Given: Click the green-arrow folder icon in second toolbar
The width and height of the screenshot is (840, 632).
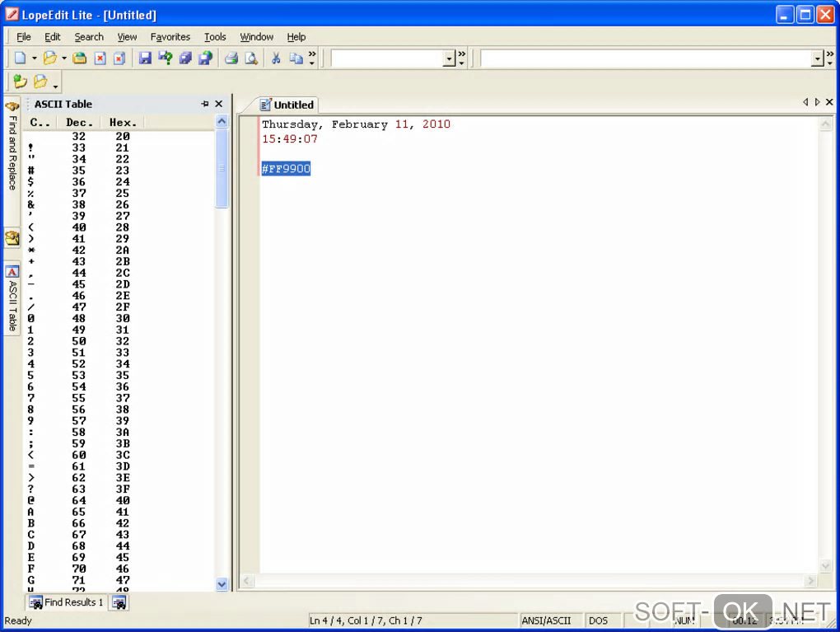Looking at the screenshot, I should point(21,82).
